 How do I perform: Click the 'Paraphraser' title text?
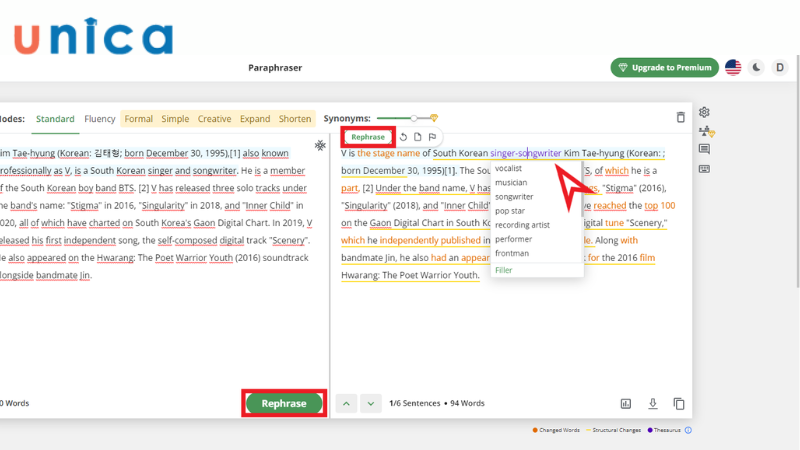275,68
